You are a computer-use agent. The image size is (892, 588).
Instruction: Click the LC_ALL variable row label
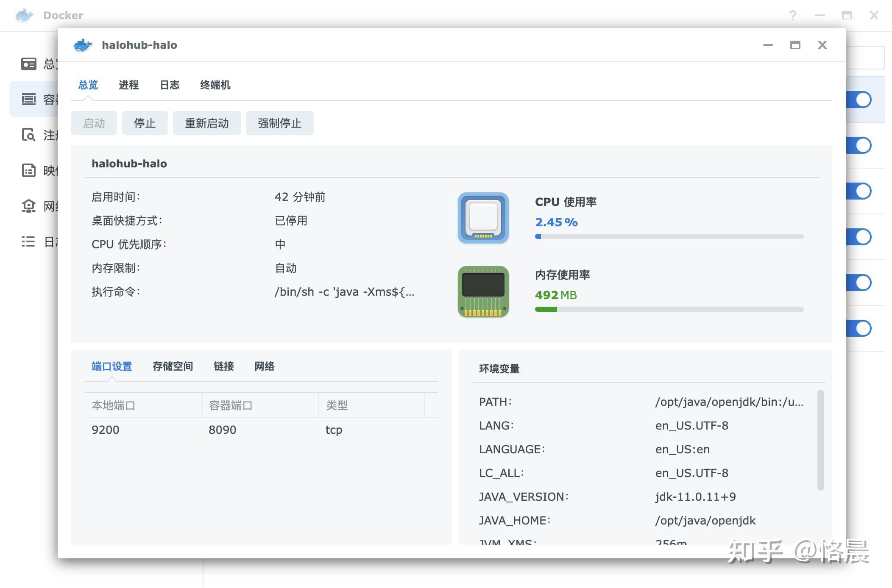(502, 473)
